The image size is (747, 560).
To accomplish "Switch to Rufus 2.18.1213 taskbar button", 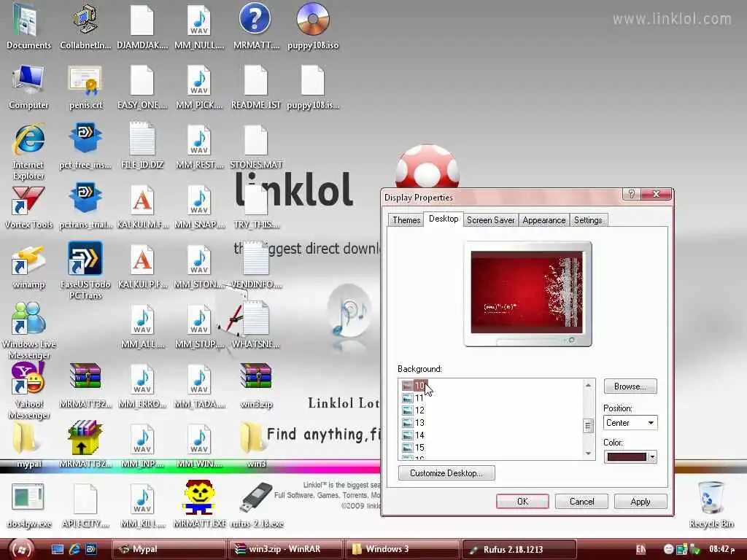I will click(519, 549).
